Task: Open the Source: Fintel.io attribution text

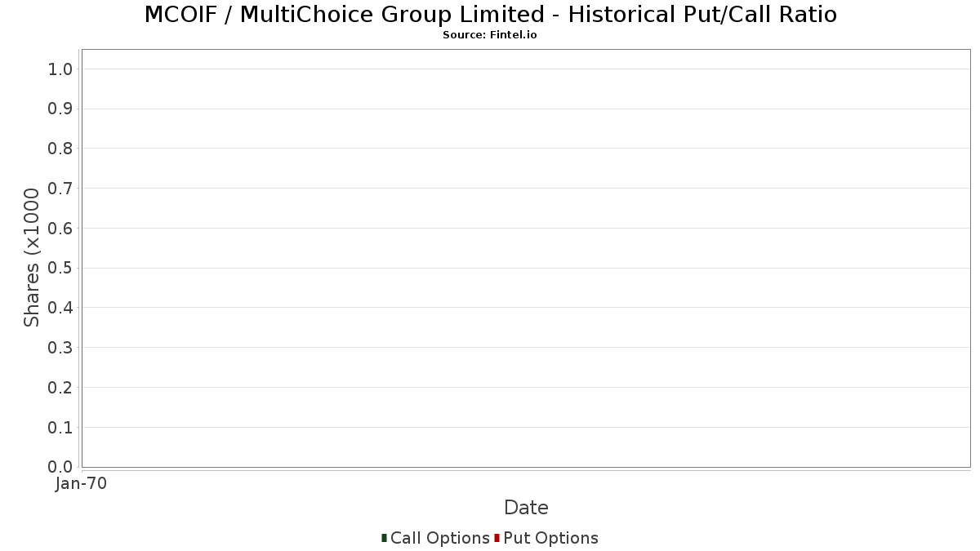Action: pos(490,35)
